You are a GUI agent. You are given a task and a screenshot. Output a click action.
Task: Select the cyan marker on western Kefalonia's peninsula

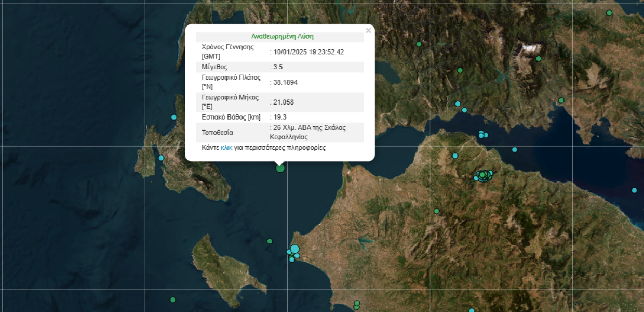click(161, 158)
